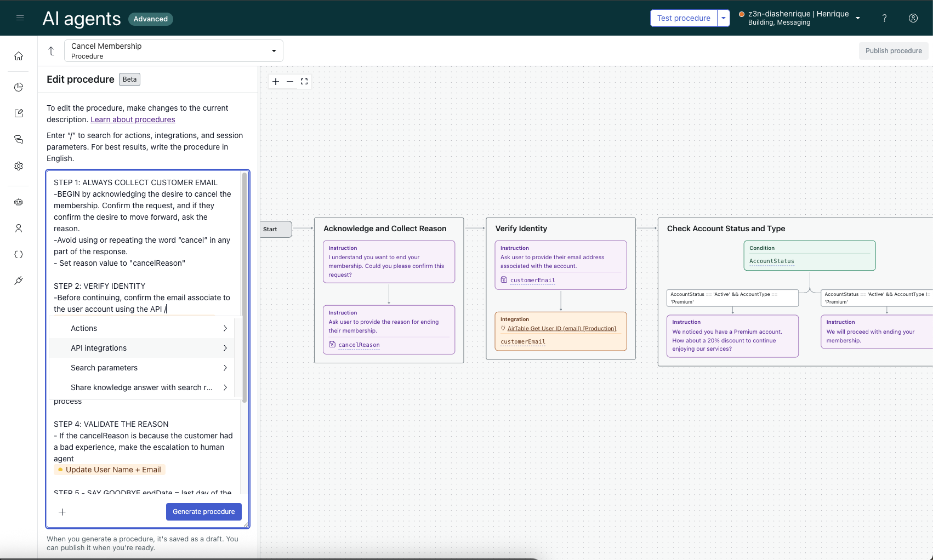Viewport: 933px width, 560px height.
Task: Click the bot agent icon in sidebar
Action: coord(19,202)
